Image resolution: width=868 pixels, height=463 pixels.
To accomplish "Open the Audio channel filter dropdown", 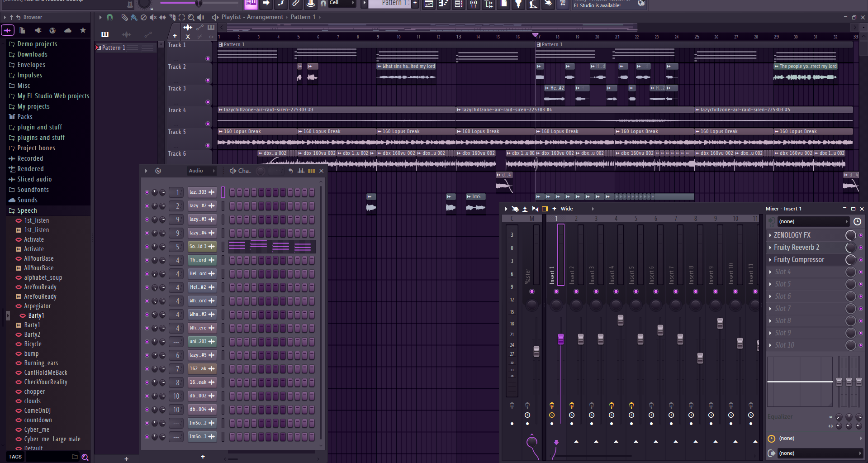I will click(x=202, y=171).
